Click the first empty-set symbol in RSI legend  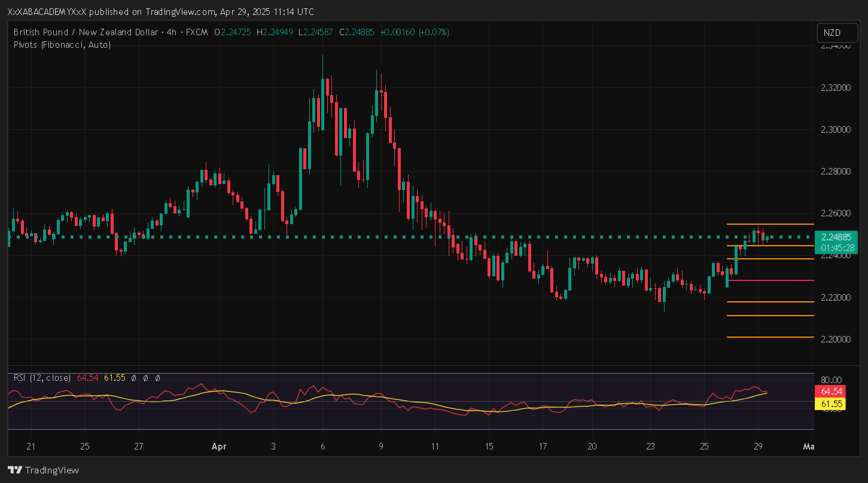(133, 378)
